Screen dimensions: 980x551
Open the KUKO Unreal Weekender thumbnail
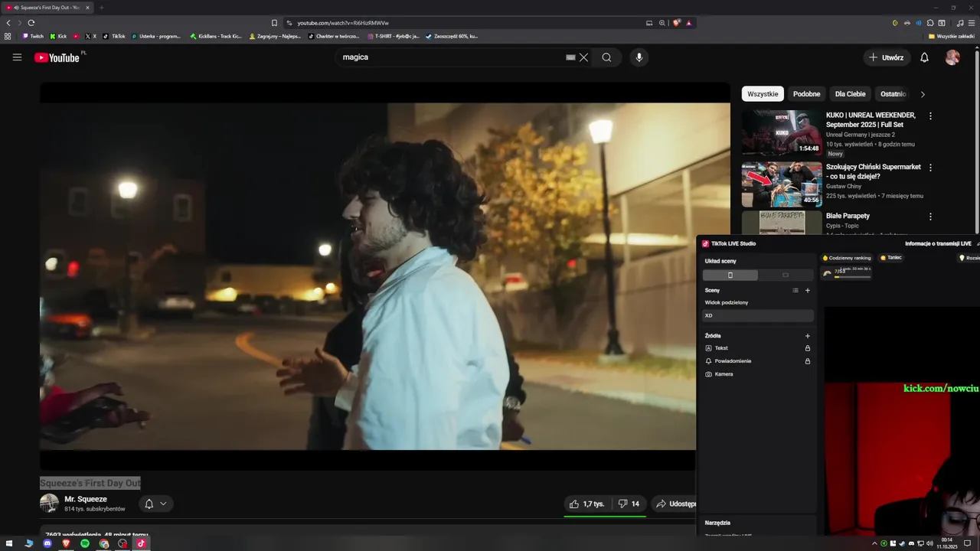pyautogui.click(x=782, y=132)
